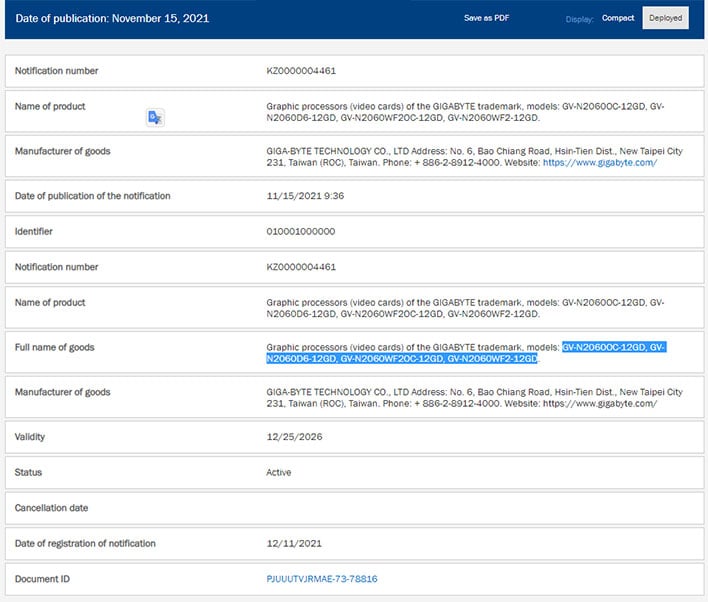The height and width of the screenshot is (602, 708).
Task: Click the Validity date 12/25/2026
Action: point(294,437)
